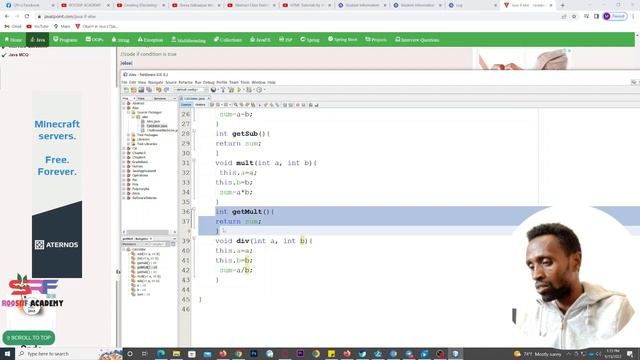
Task: Open File Explorer from the taskbar
Action: click(x=176, y=354)
